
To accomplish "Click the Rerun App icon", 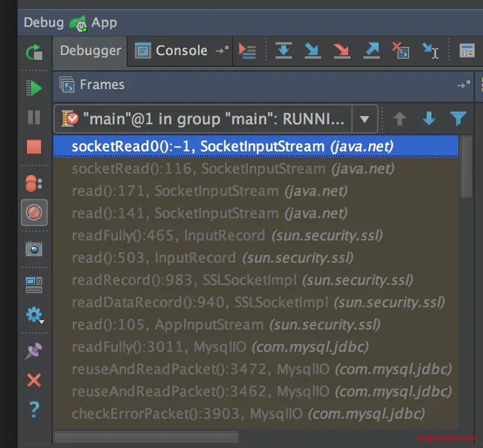I will (x=34, y=53).
